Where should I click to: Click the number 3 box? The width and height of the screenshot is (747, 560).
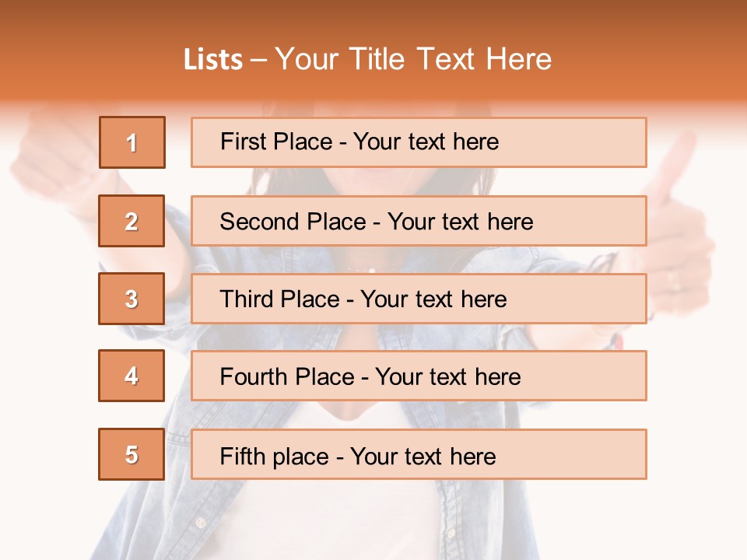132,299
